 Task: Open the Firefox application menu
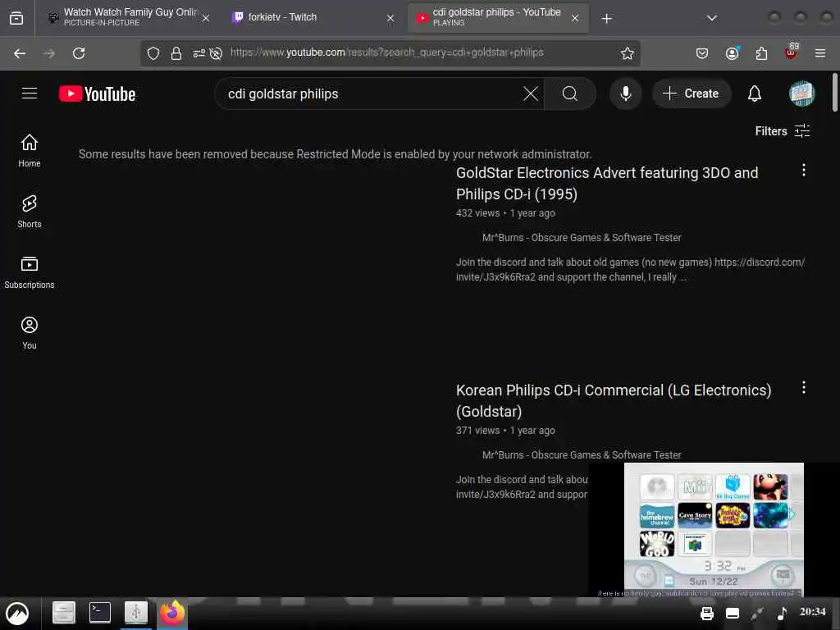(820, 53)
